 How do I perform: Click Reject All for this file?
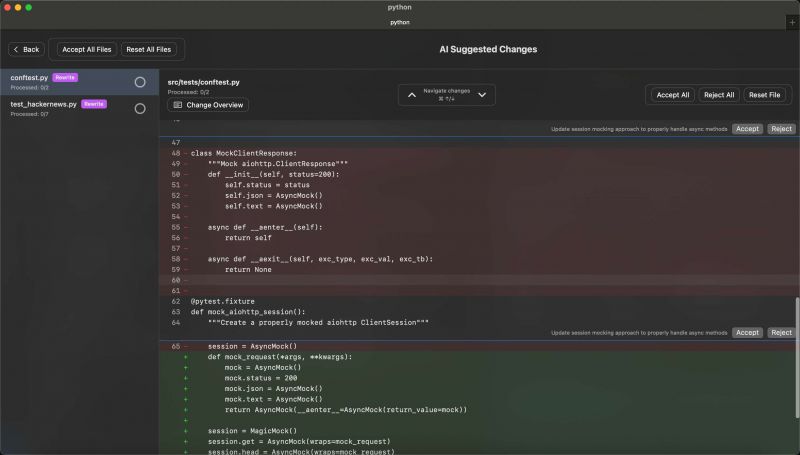coord(719,95)
